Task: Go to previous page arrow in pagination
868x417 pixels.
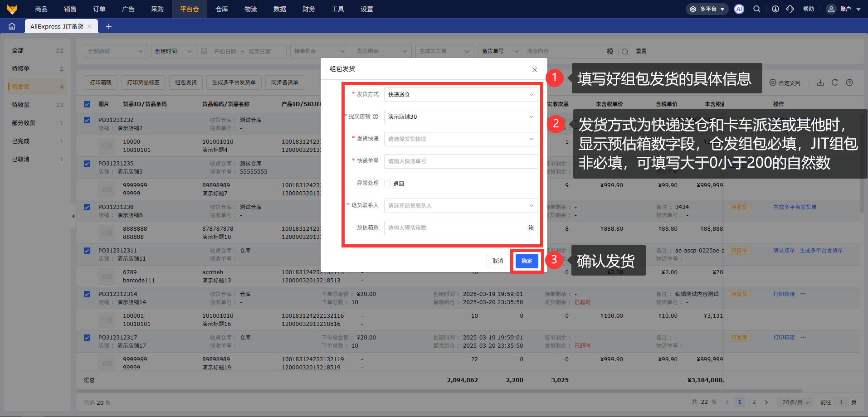Action: [x=727, y=402]
